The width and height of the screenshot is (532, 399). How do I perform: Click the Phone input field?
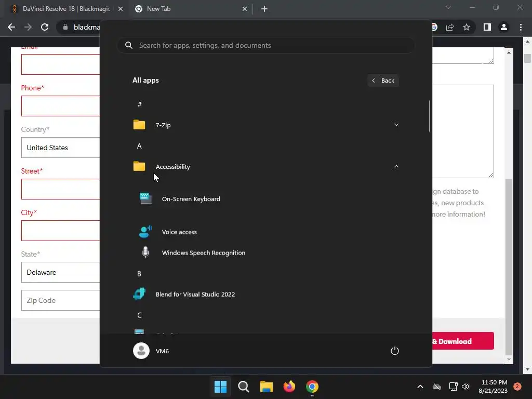(x=60, y=106)
